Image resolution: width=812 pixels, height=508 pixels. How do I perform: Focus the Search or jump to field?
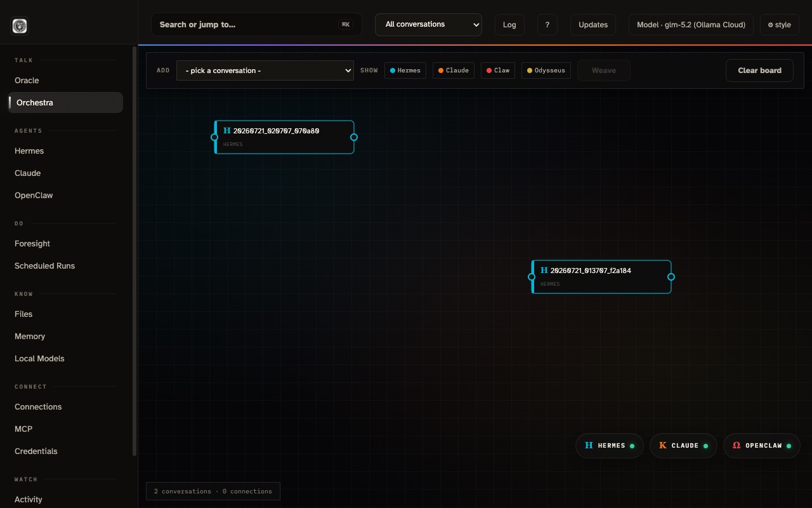coord(256,25)
